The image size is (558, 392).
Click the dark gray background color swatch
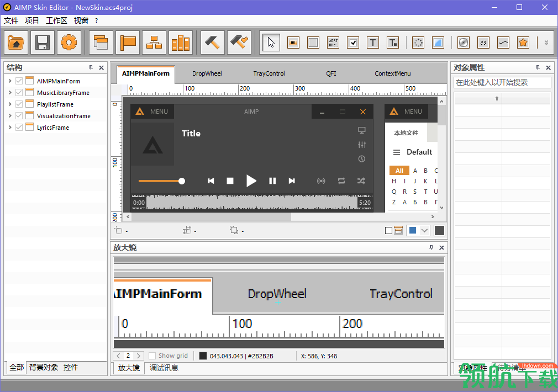440,230
